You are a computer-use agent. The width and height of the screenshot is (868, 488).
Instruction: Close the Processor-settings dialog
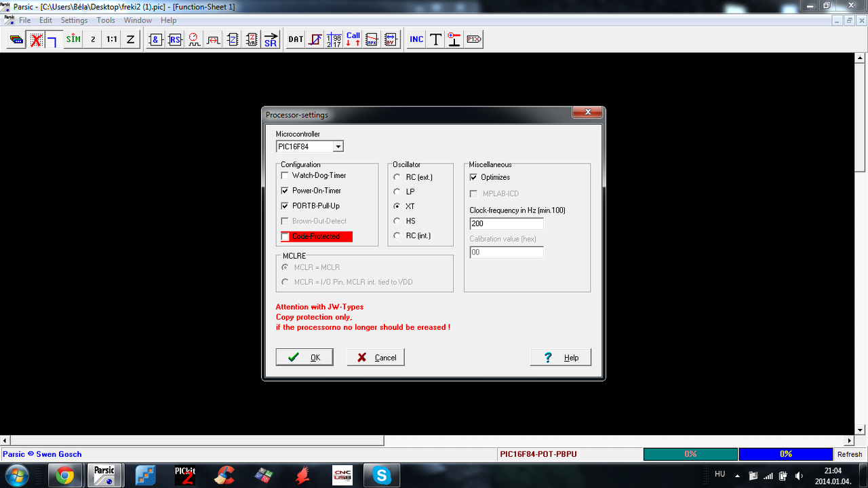(587, 112)
